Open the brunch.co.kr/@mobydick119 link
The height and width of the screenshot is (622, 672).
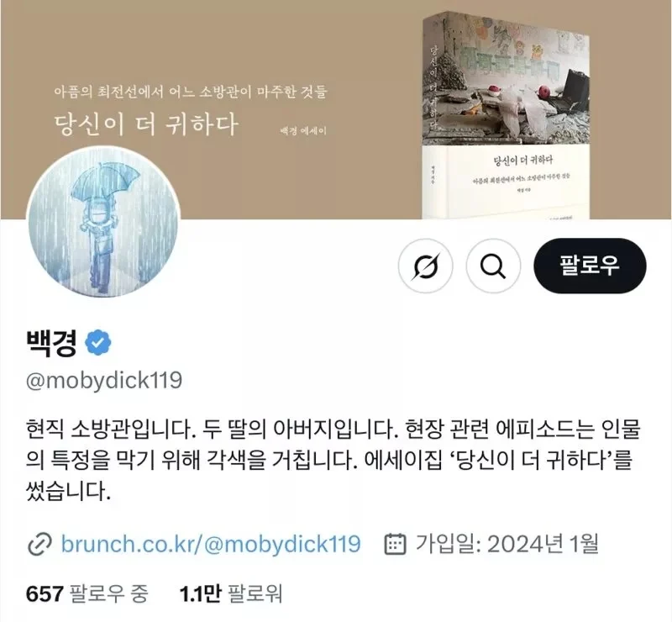point(211,544)
